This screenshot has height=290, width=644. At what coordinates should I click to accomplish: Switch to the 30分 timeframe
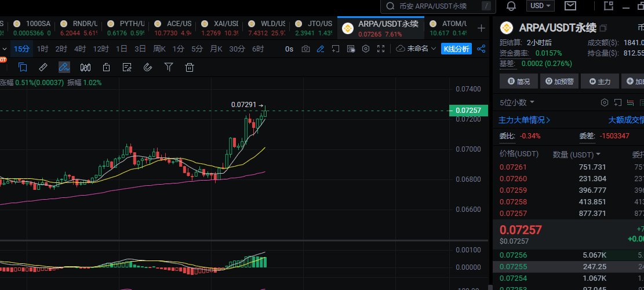[237, 49]
